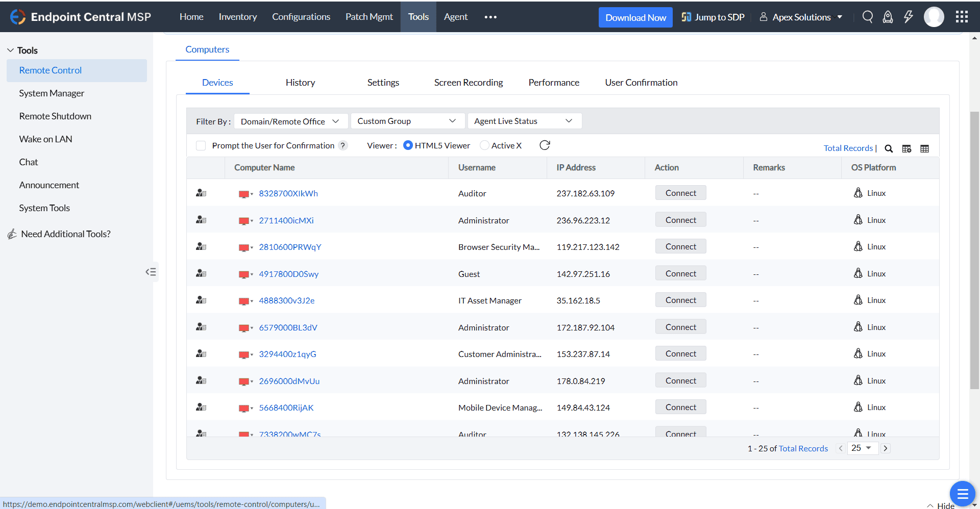
Task: Open the remote control monitor icon for 8328700XIkWh
Action: pyautogui.click(x=244, y=193)
